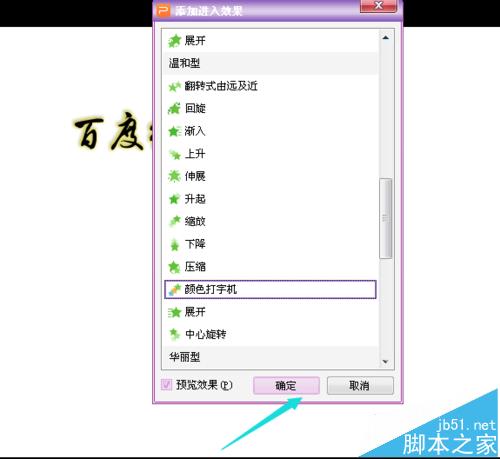500x459 pixels.
Task: Click the 温和型 category header
Action: point(271,63)
